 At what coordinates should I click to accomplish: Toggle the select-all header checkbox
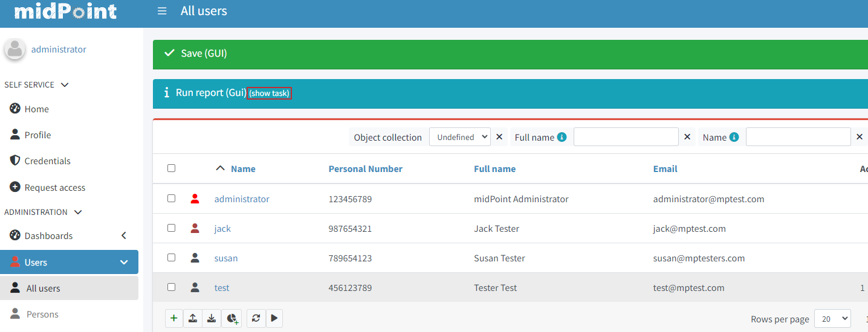(x=172, y=168)
